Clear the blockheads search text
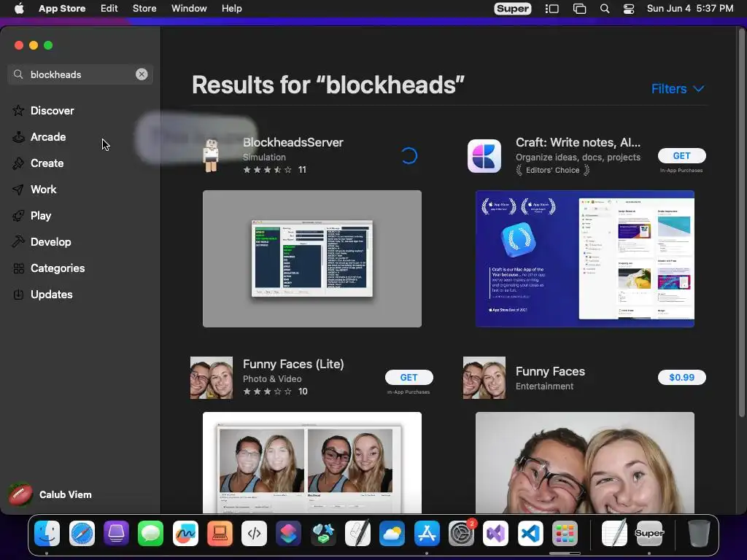This screenshot has width=747, height=560. [x=142, y=74]
